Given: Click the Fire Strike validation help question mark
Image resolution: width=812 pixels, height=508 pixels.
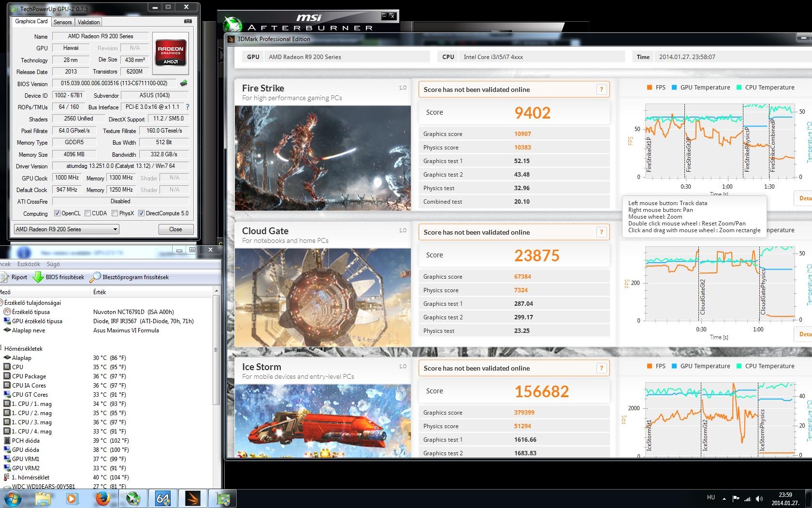Looking at the screenshot, I should (x=601, y=90).
